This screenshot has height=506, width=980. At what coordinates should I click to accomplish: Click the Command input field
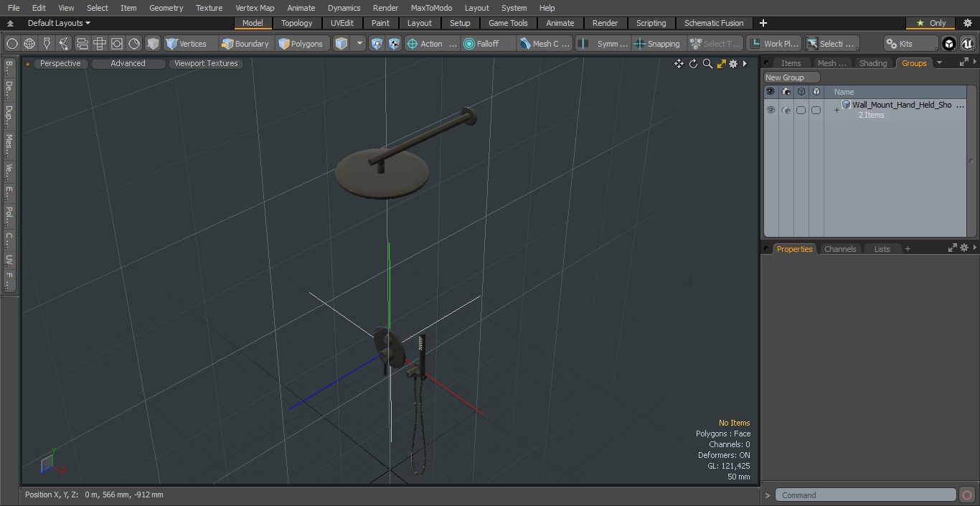(866, 495)
